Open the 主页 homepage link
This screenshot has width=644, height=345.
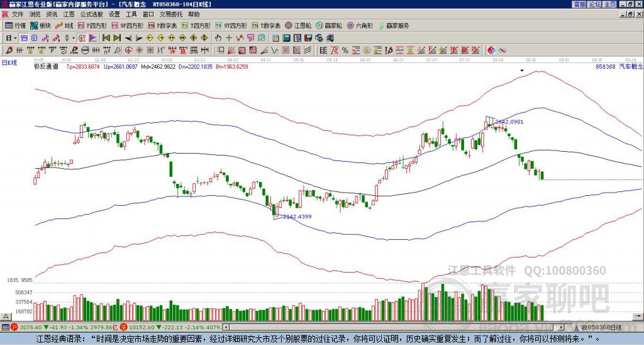pos(610,4)
